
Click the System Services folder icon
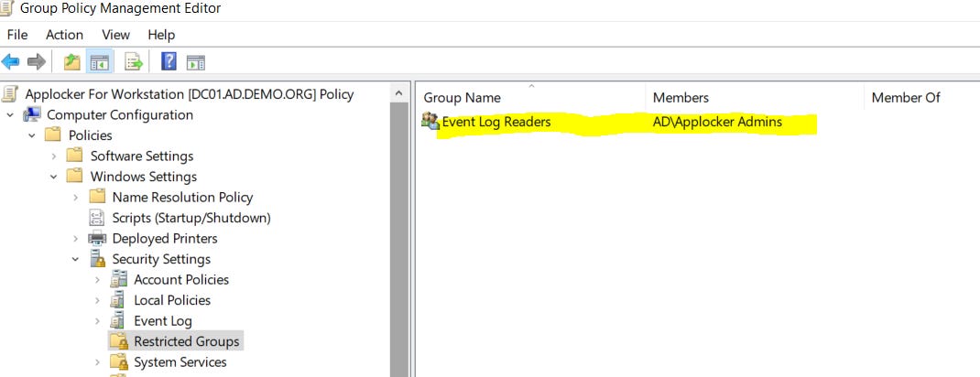(x=119, y=362)
